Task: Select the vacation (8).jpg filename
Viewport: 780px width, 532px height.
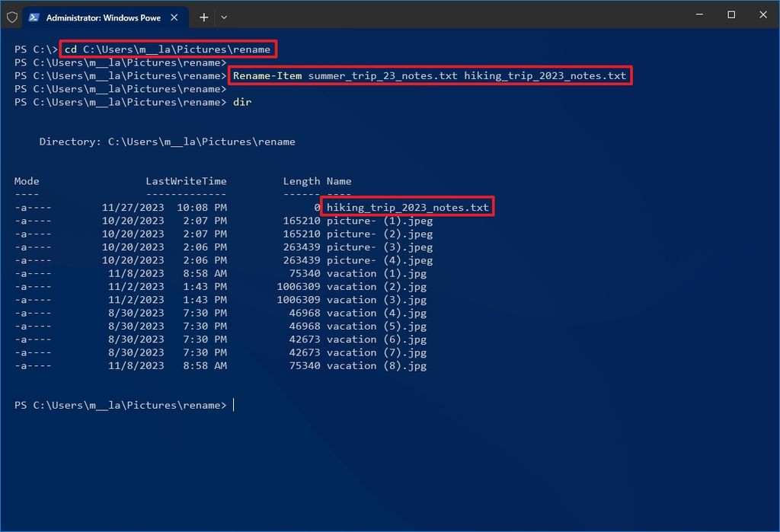Action: pos(372,365)
